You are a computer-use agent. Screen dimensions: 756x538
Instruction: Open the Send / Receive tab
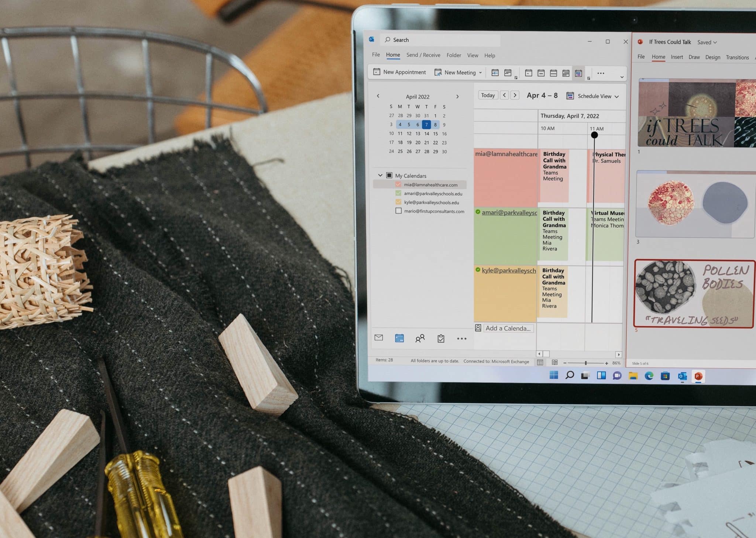pyautogui.click(x=423, y=55)
